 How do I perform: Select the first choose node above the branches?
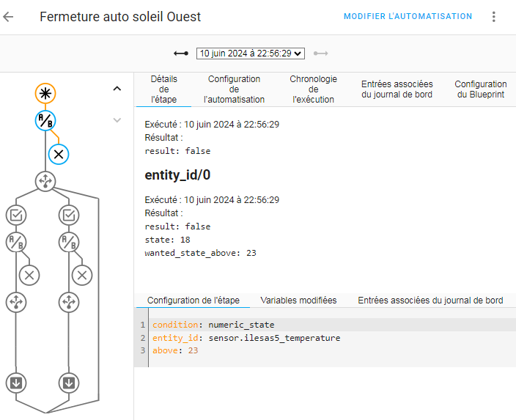[x=45, y=181]
